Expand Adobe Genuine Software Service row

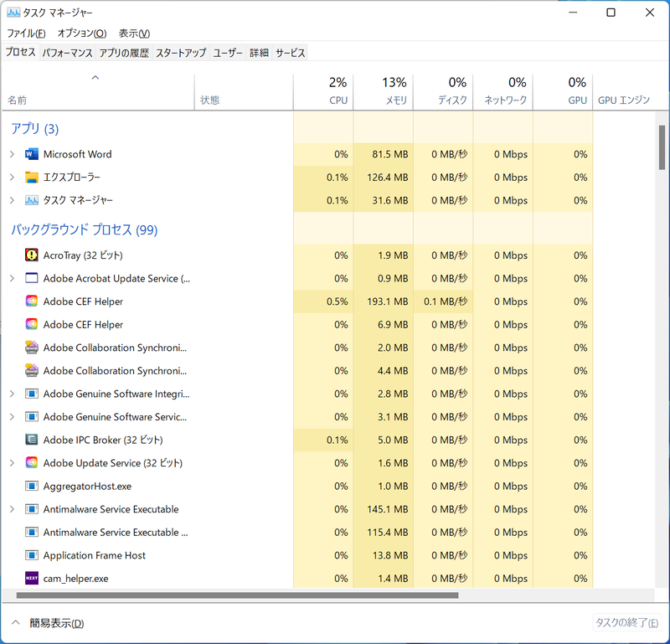[12, 417]
